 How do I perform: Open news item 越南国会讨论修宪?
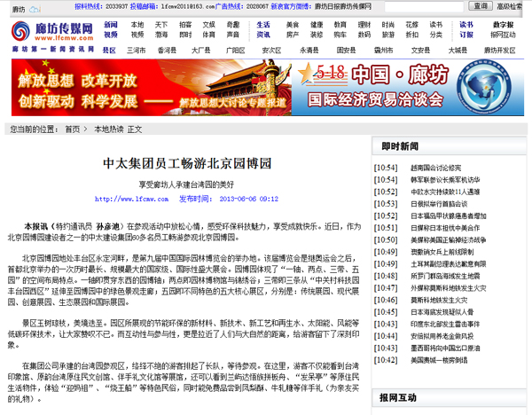435,167
